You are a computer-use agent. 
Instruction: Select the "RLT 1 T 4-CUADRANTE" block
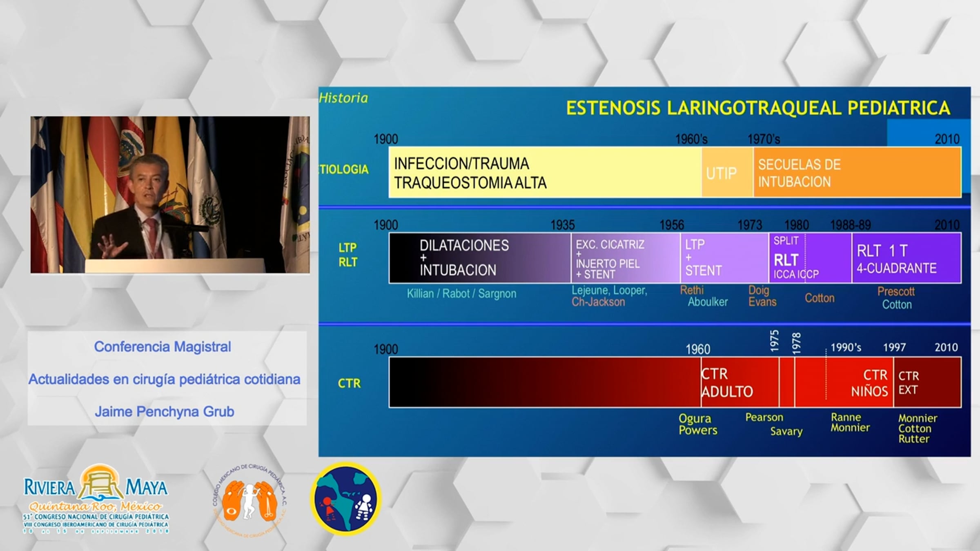[x=907, y=258]
